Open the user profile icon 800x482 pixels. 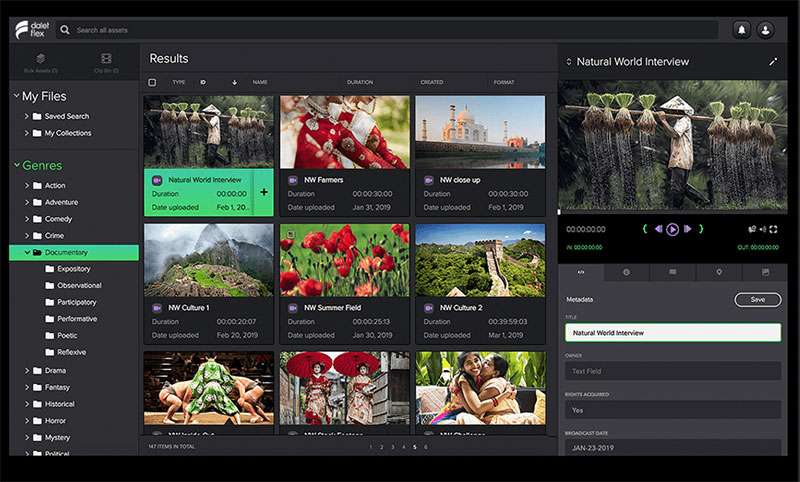(765, 30)
